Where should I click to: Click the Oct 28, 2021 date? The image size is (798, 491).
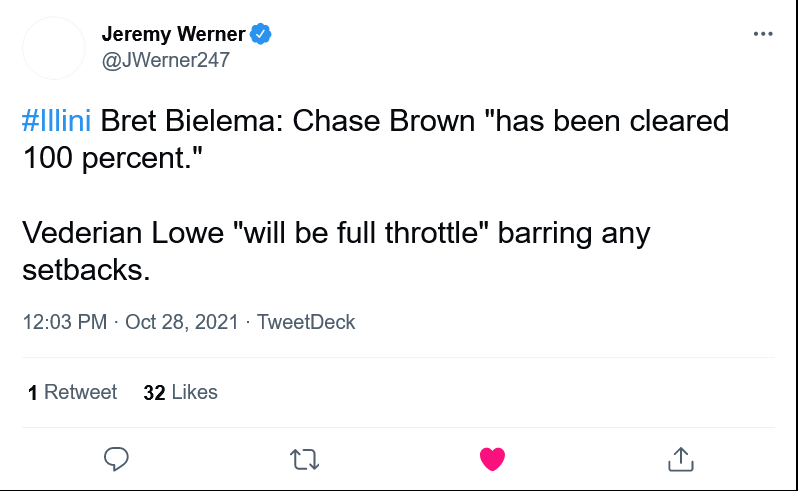182,322
